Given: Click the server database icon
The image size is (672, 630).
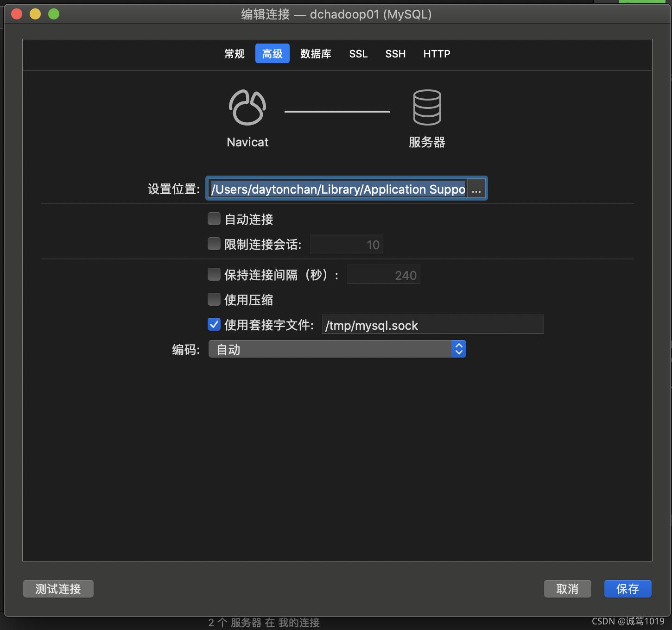Looking at the screenshot, I should pos(427,107).
